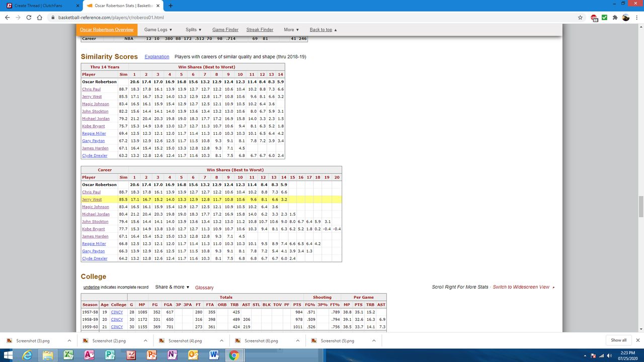This screenshot has width=644, height=362.
Task: Click Show all downloads button
Action: (x=618, y=340)
